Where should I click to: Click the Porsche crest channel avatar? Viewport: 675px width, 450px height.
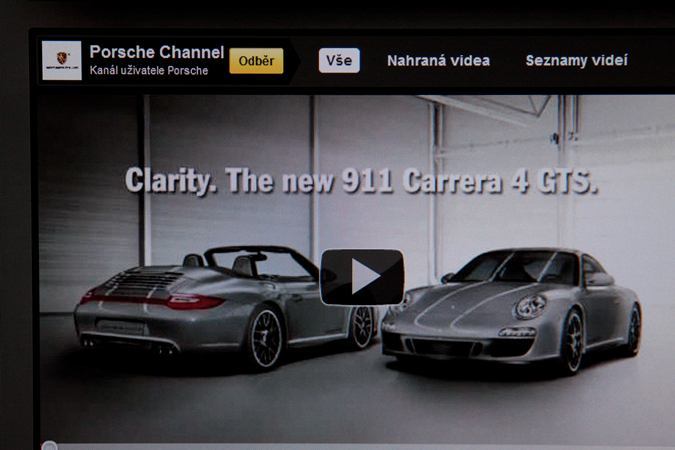pos(62,61)
